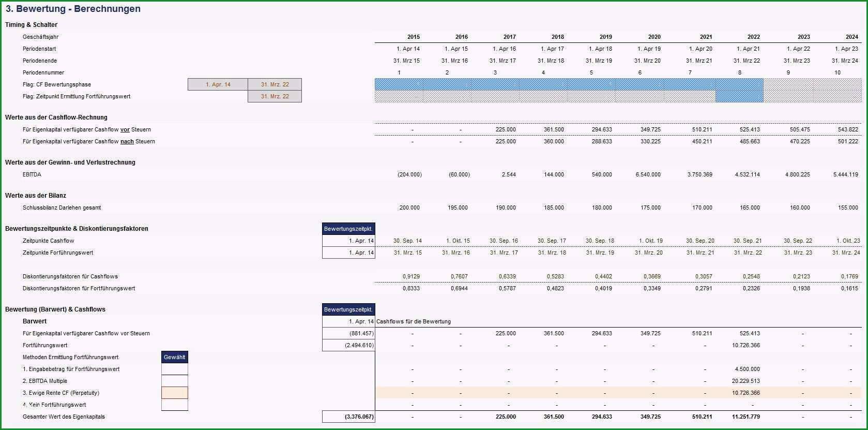Click the 'Methoden Ermittlung Fortführungswert' label

pos(70,357)
